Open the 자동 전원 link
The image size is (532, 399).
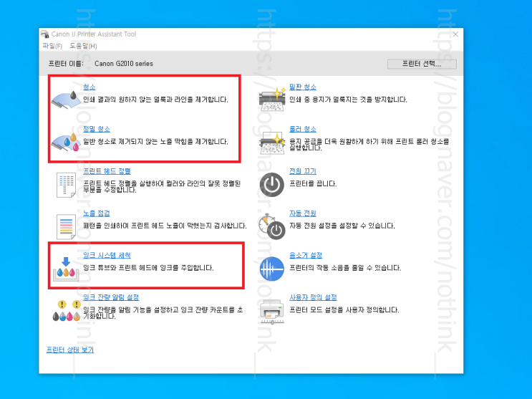[x=303, y=213]
